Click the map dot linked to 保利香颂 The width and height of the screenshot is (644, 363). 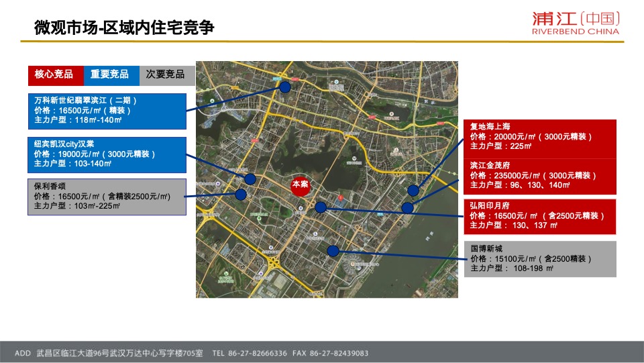[241, 195]
